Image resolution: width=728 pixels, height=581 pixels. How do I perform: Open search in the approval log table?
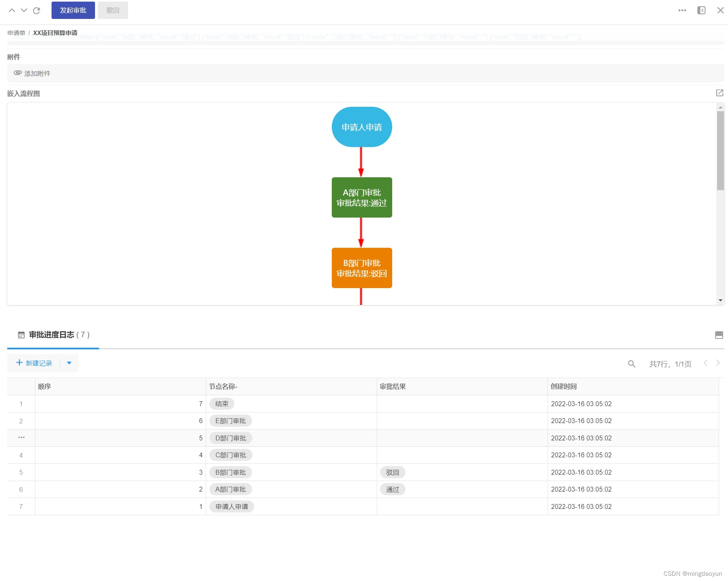click(632, 364)
